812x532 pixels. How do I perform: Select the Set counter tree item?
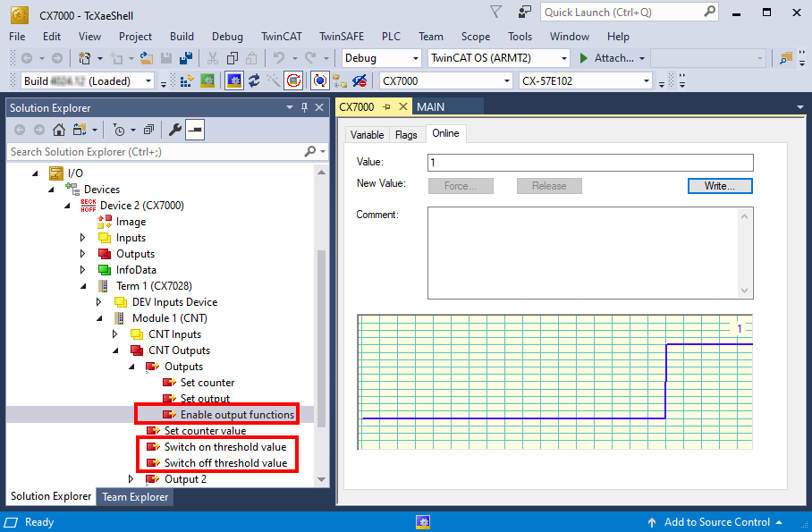tap(207, 383)
